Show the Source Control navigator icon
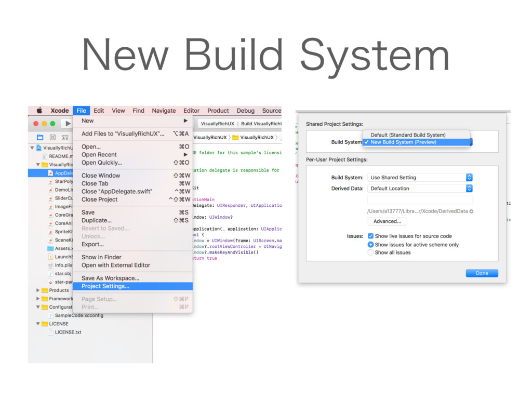 tap(52, 137)
